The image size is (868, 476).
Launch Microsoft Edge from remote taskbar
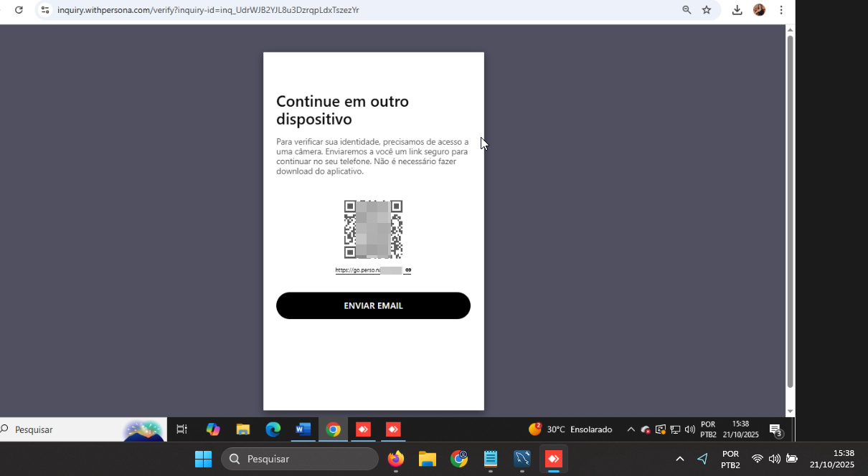tap(273, 429)
